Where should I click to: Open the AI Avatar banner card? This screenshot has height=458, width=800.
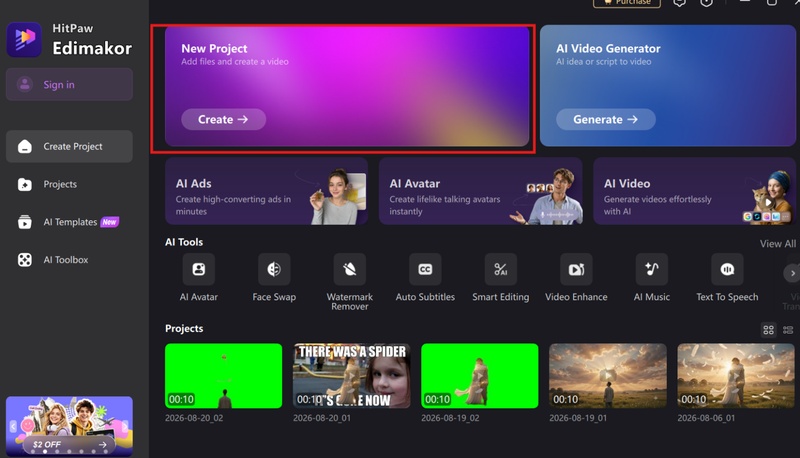(x=481, y=191)
